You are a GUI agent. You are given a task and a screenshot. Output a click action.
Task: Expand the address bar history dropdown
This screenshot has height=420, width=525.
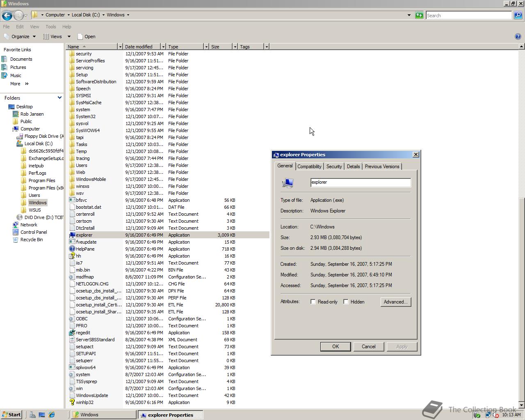pyautogui.click(x=409, y=15)
